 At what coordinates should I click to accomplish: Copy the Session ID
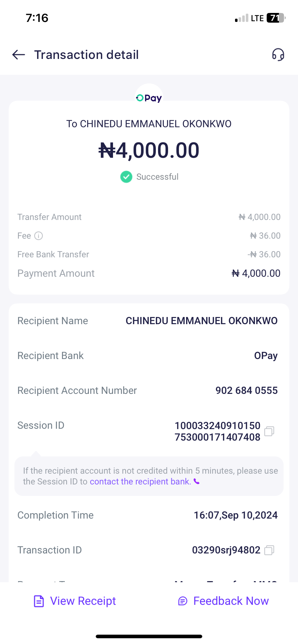point(269,431)
